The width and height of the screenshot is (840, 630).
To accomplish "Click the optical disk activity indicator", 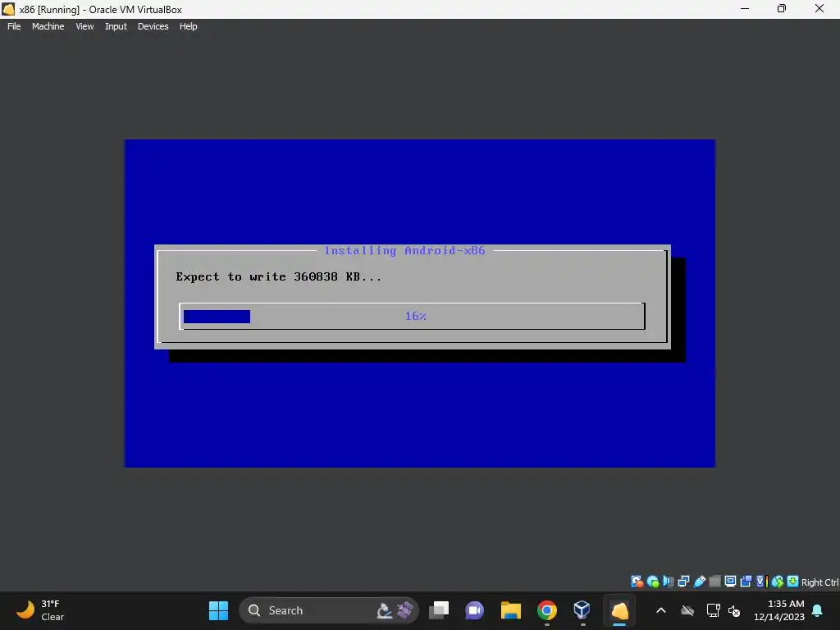I will tap(652, 582).
